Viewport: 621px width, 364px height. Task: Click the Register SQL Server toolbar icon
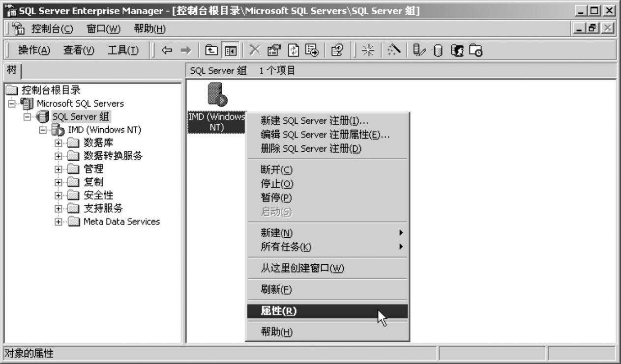click(418, 50)
